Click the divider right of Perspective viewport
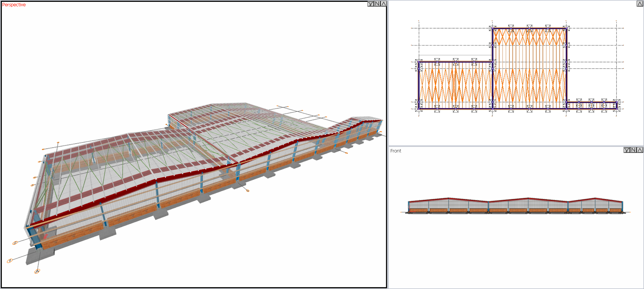The image size is (644, 289). [x=387, y=144]
